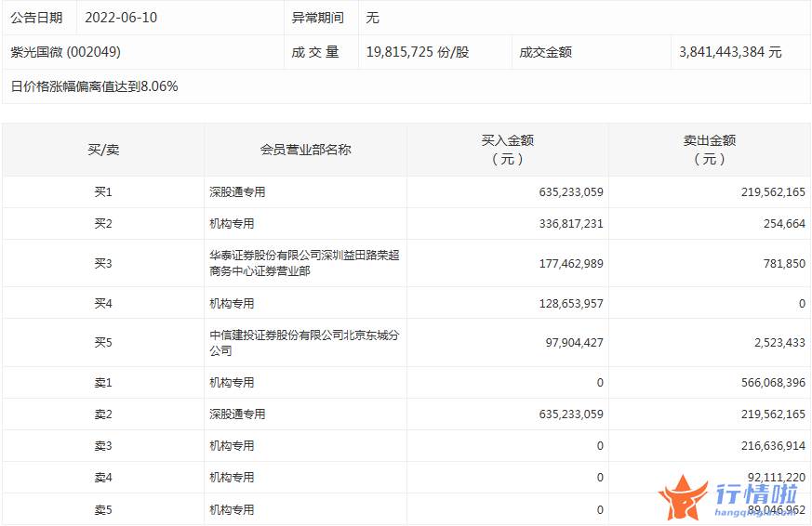Click 华泰证券股份有限公司深圳益田路荣超商务中心证券营业部
The image size is (812, 526).
coord(304,263)
